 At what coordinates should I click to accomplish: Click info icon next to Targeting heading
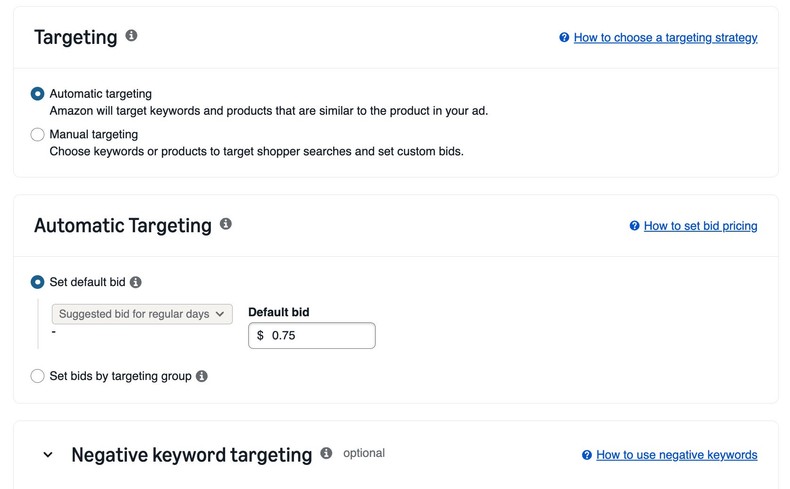click(131, 36)
